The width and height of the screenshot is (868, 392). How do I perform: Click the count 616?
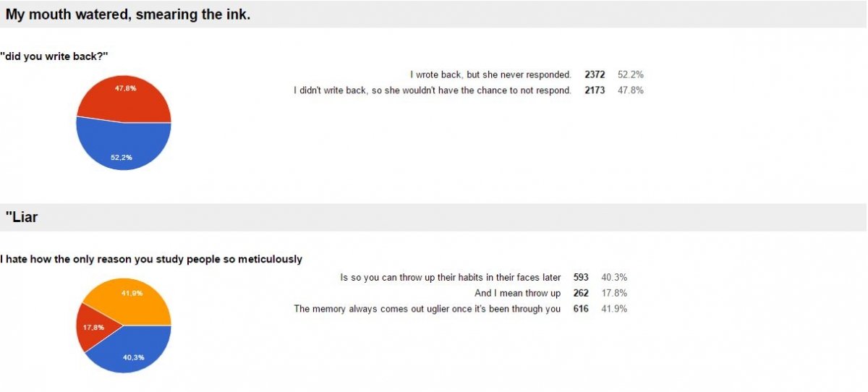click(581, 309)
